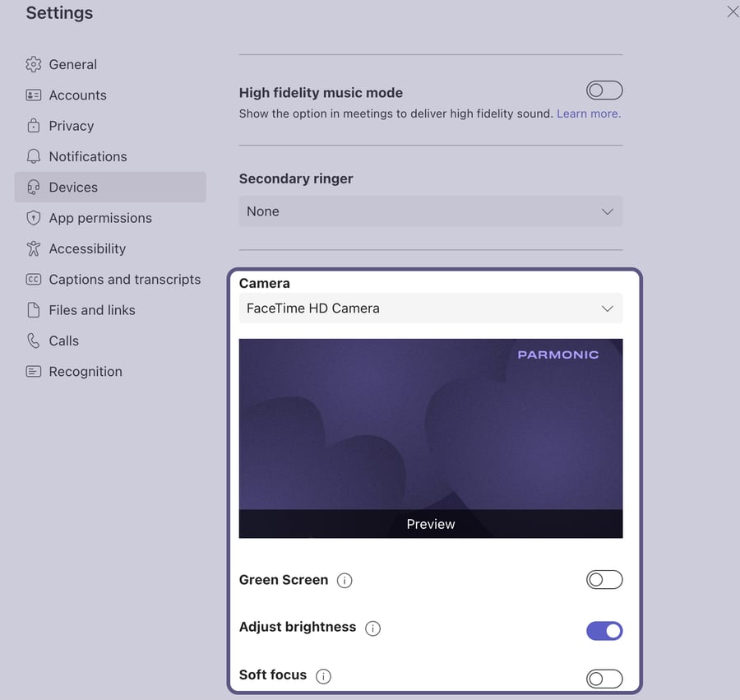Open the Recognition settings section
The height and width of the screenshot is (700, 740).
85,371
